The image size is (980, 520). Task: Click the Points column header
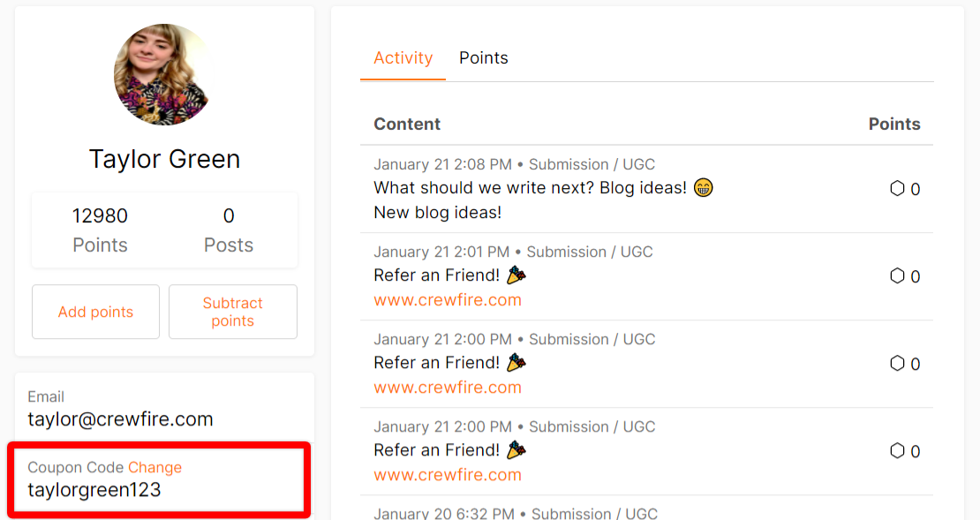[894, 124]
